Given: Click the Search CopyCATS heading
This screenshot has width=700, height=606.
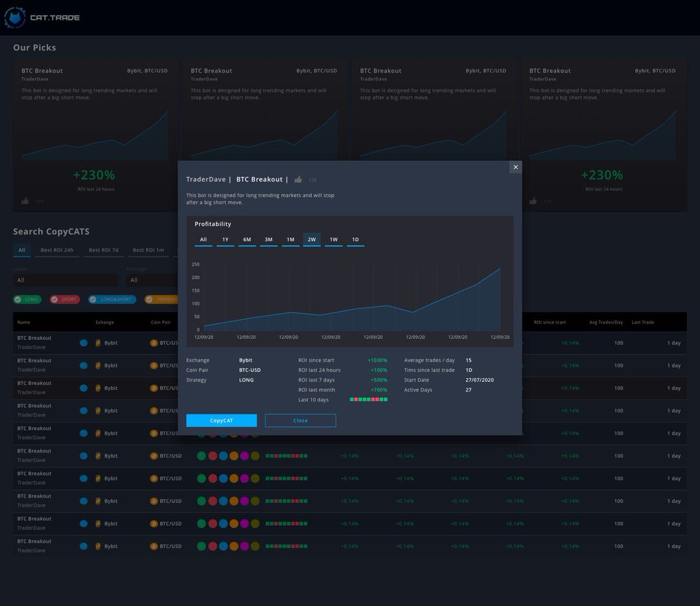Looking at the screenshot, I should 51,232.
